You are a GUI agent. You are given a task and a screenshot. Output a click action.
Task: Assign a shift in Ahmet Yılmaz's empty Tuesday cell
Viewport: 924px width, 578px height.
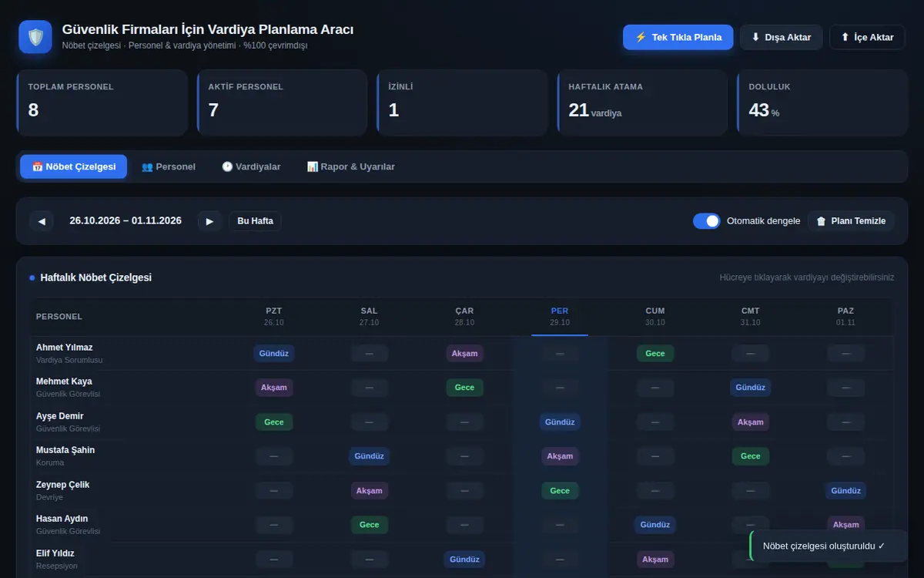[x=370, y=354]
